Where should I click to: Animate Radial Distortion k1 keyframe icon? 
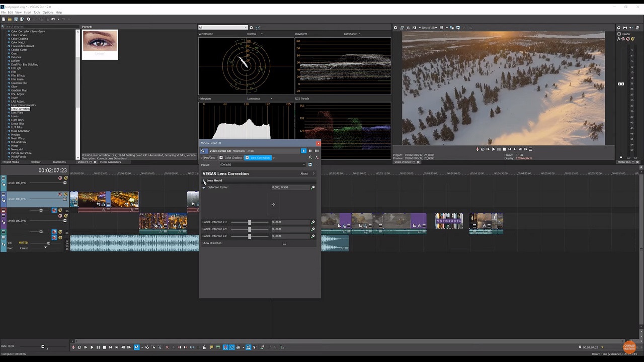pyautogui.click(x=313, y=222)
